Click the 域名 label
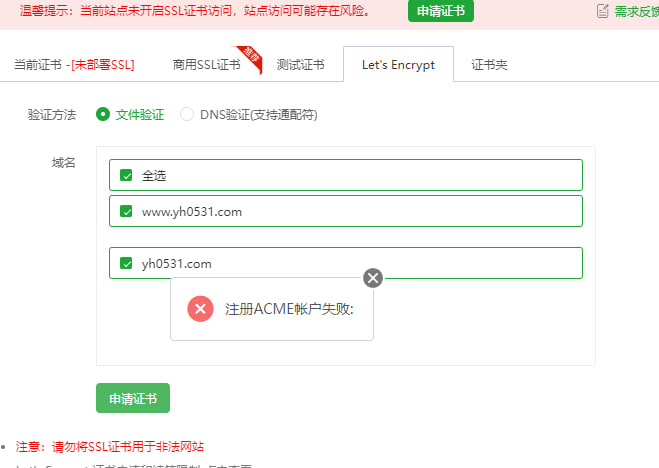Screen dimensions: 659x468 click(64, 163)
